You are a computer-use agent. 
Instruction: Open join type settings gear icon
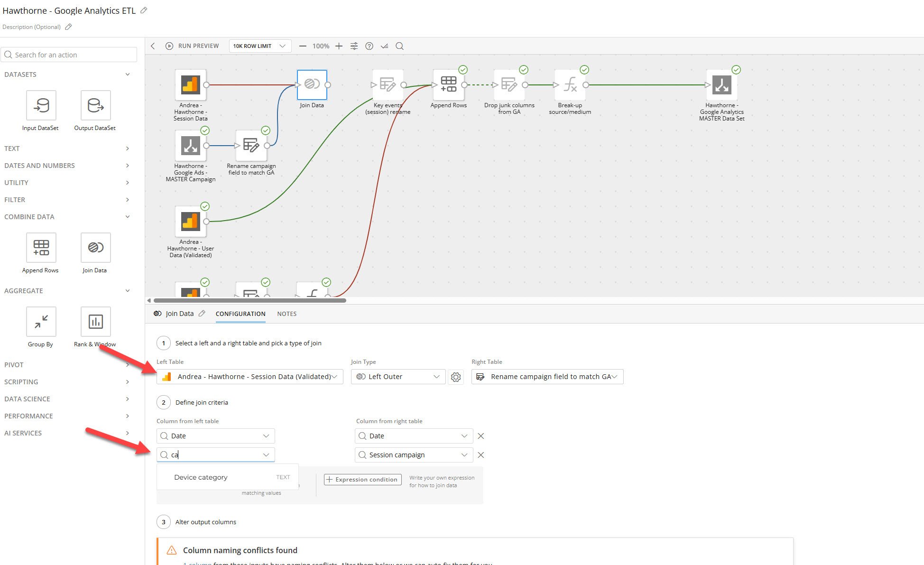click(x=456, y=377)
